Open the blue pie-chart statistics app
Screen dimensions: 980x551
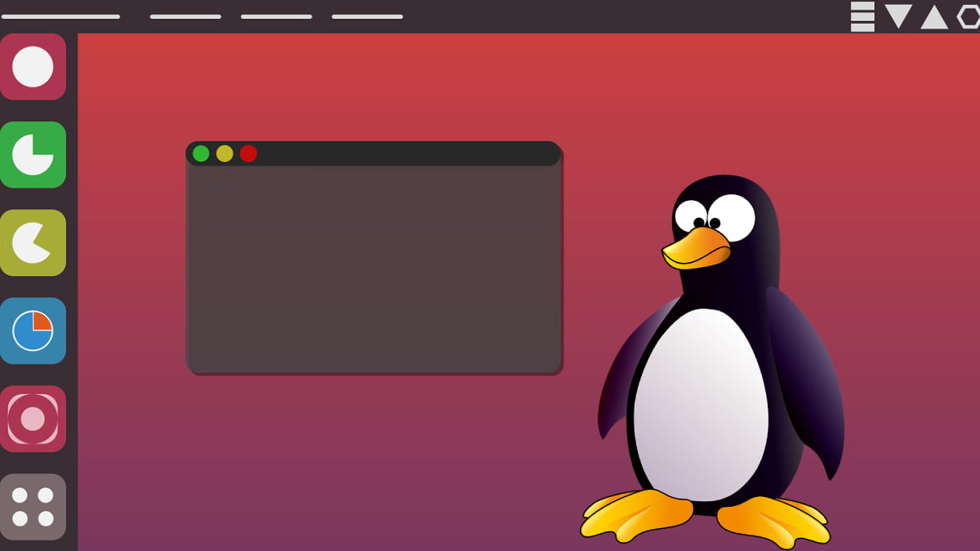tap(33, 331)
